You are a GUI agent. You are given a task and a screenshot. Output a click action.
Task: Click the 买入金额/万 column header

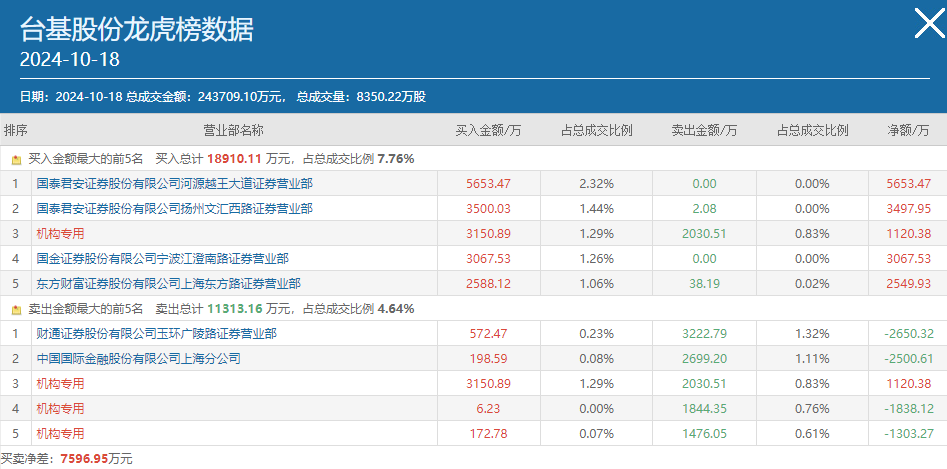(x=488, y=130)
